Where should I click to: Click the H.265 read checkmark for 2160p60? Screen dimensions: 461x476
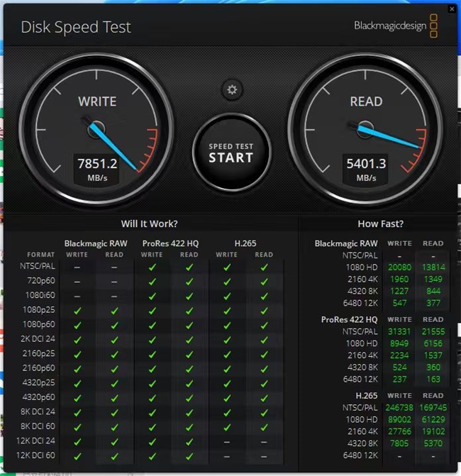[x=264, y=369]
